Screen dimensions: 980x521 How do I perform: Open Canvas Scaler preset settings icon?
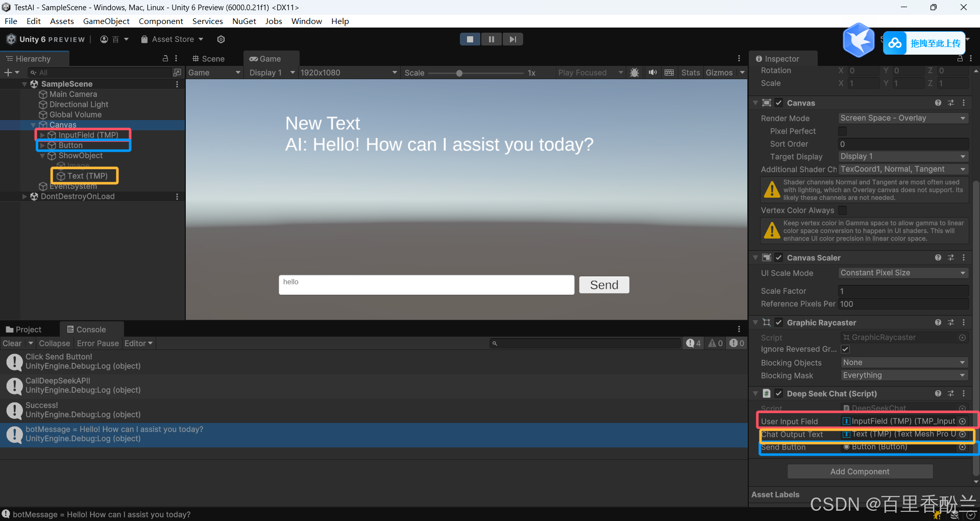950,258
